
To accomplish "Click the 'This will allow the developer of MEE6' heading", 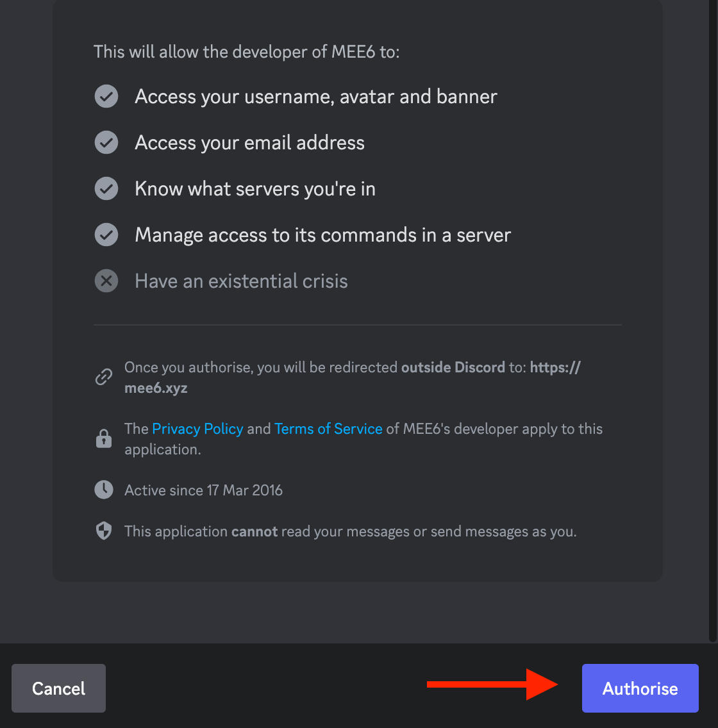I will (247, 52).
